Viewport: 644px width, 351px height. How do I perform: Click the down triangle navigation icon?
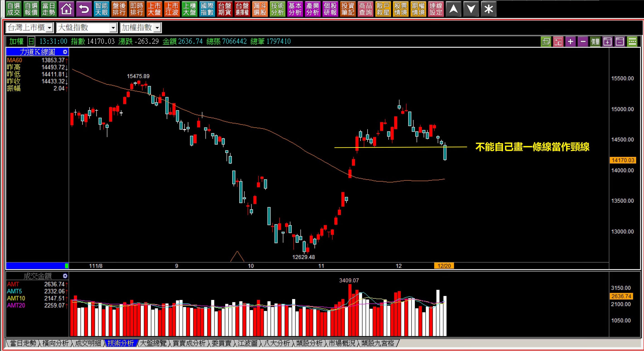point(471,9)
